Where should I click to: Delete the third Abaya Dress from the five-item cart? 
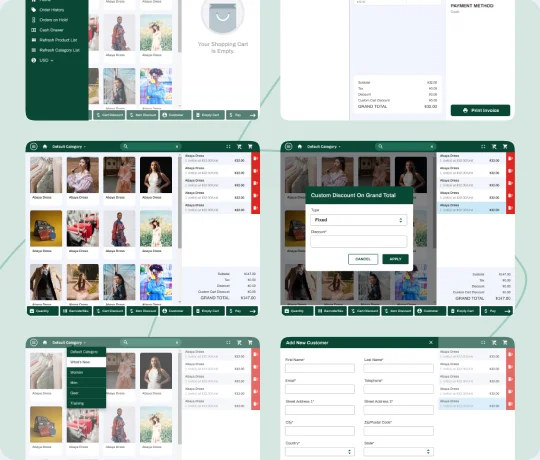pyautogui.click(x=255, y=183)
